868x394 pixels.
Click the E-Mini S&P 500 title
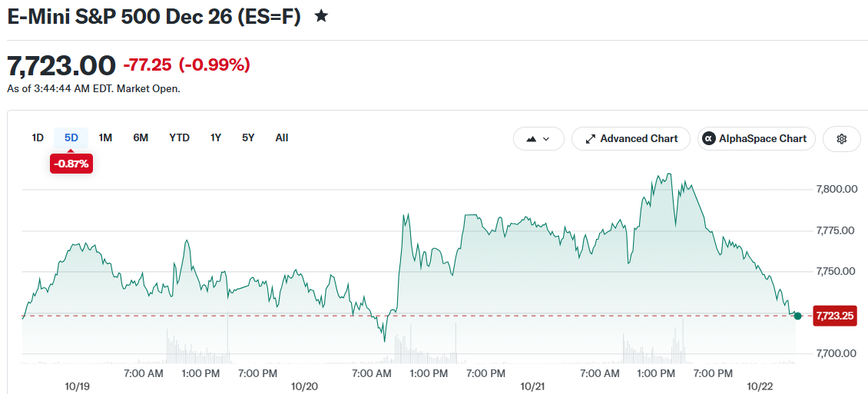click(154, 17)
